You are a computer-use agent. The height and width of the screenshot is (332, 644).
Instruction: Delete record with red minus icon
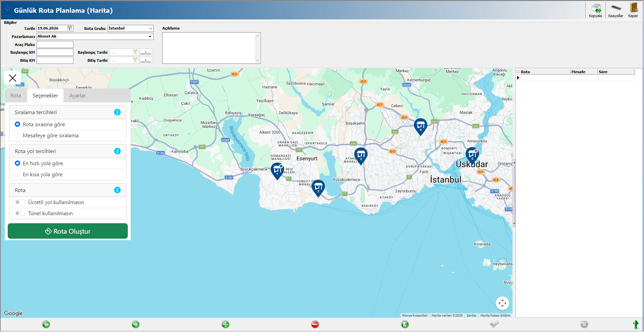pyautogui.click(x=315, y=324)
